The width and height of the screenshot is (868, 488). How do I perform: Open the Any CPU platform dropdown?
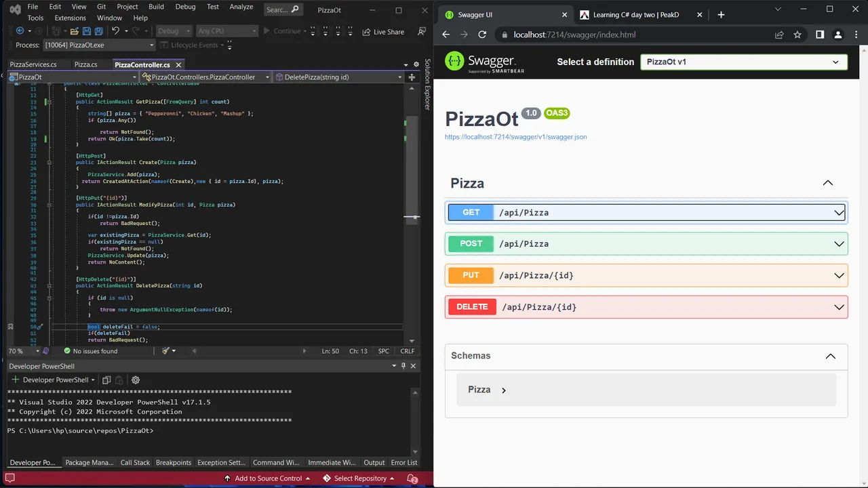(226, 31)
